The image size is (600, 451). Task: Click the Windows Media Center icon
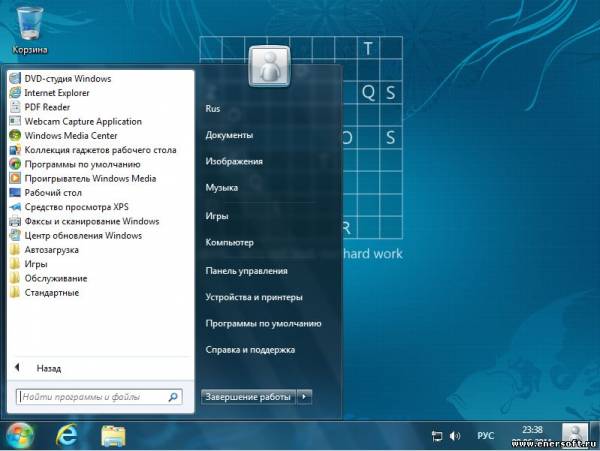pyautogui.click(x=15, y=135)
